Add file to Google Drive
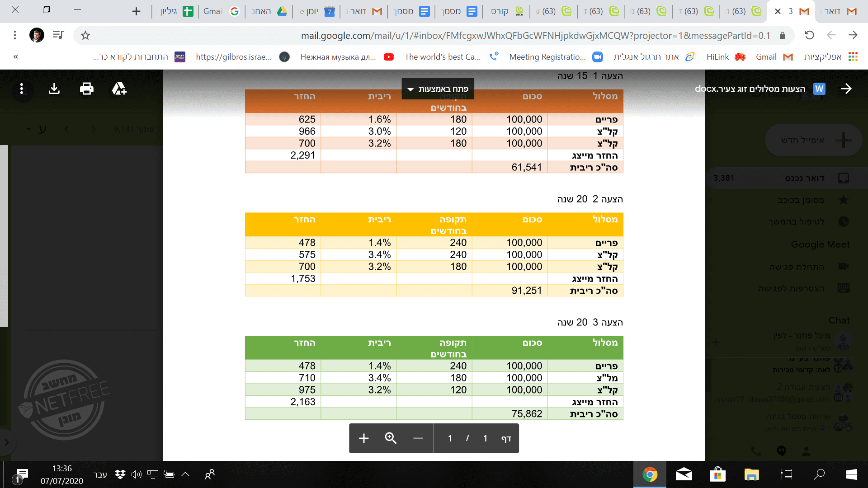The height and width of the screenshot is (488, 868). point(119,89)
